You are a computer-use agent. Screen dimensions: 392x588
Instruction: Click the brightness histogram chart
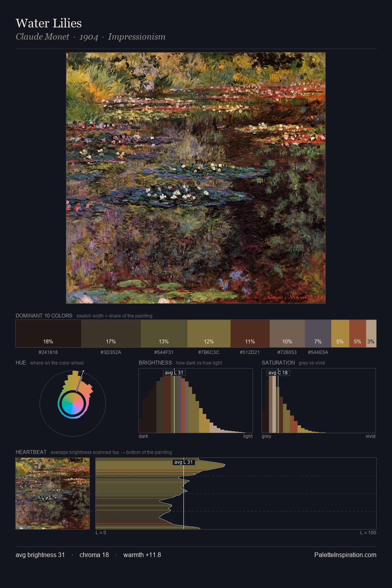coord(196,401)
